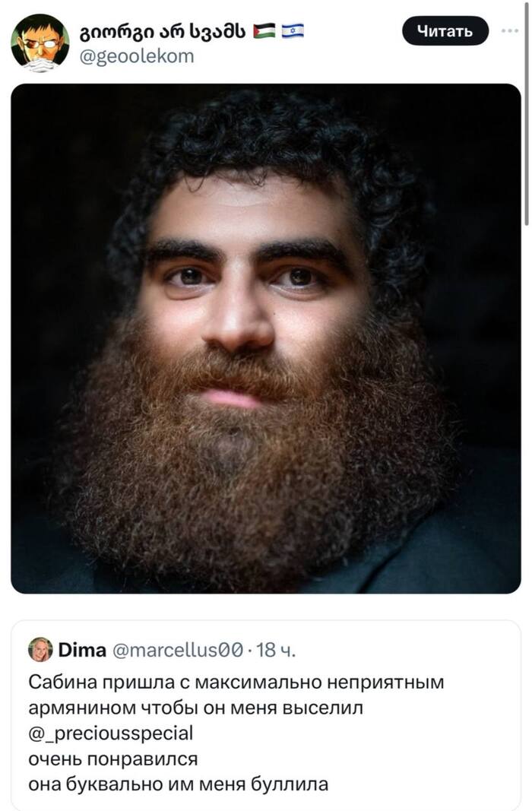Click the vertical scrollbar on the right edge
This screenshot has width=532, height=811.
pos(527,114)
